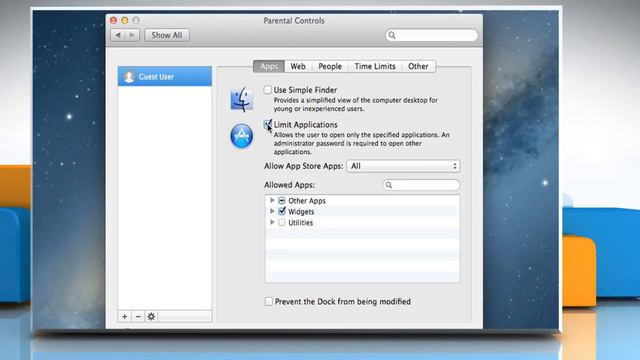This screenshot has height=360, width=640.
Task: Click the App Store icon beside Limit Applications
Action: point(242,136)
